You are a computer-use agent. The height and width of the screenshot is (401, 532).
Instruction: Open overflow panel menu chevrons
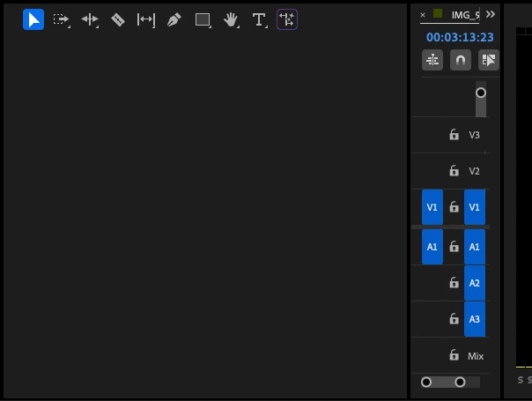[x=491, y=14]
